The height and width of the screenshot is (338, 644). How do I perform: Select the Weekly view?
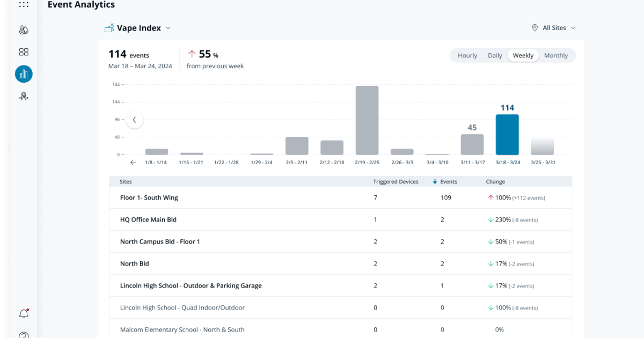(x=523, y=56)
